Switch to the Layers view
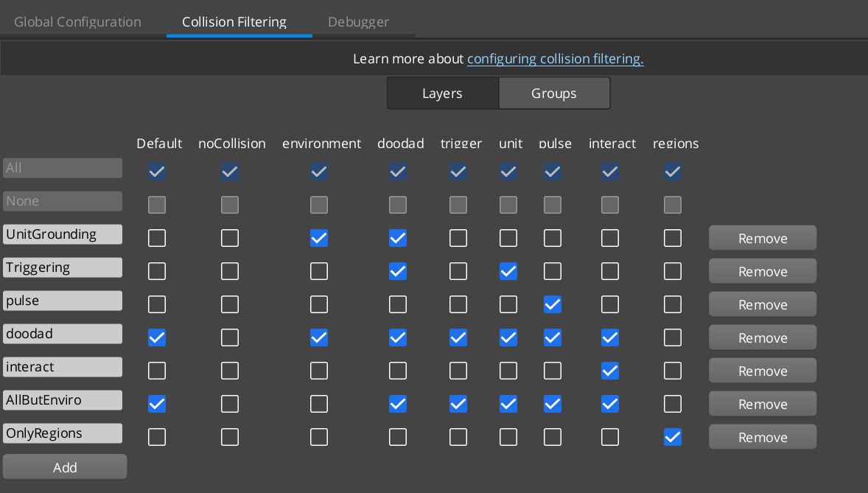The image size is (868, 493). (x=442, y=93)
